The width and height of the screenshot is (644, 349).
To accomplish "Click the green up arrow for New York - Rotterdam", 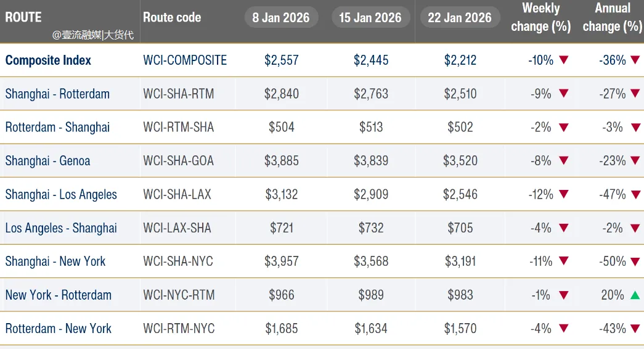I will tap(635, 295).
